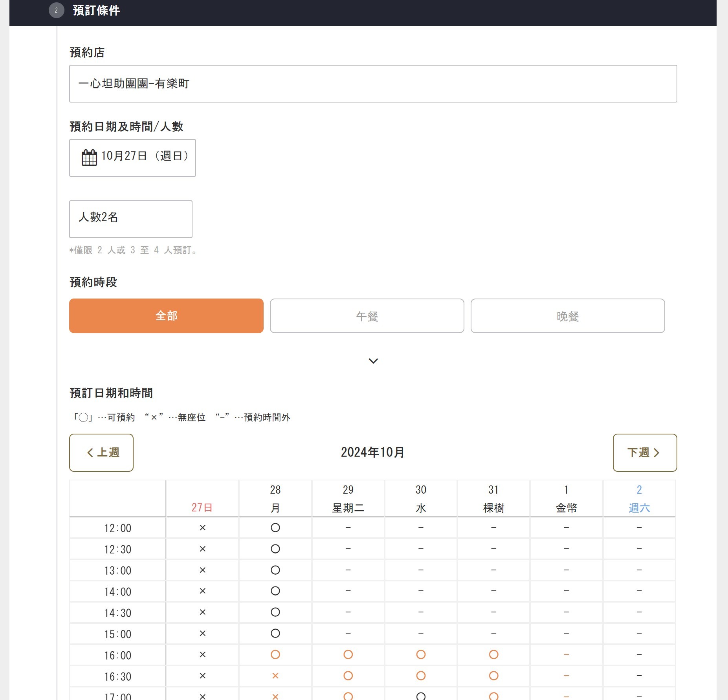Pick the 15:00 slot on the 28th

click(275, 633)
